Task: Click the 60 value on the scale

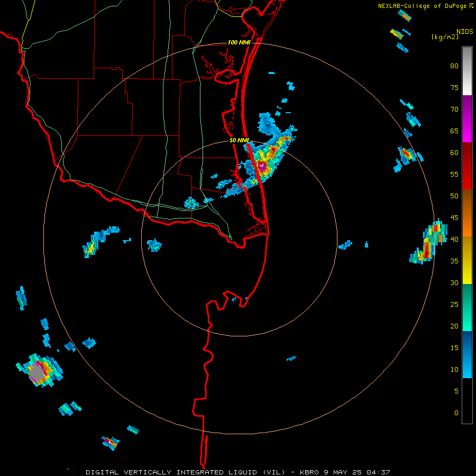Action: pos(454,153)
